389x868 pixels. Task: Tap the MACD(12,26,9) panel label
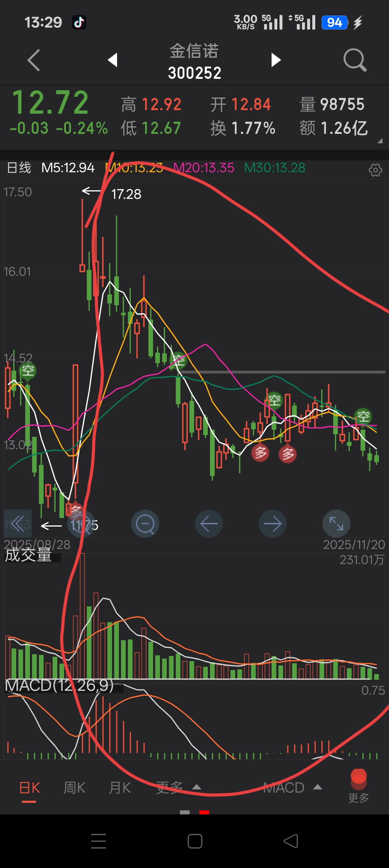(59, 685)
